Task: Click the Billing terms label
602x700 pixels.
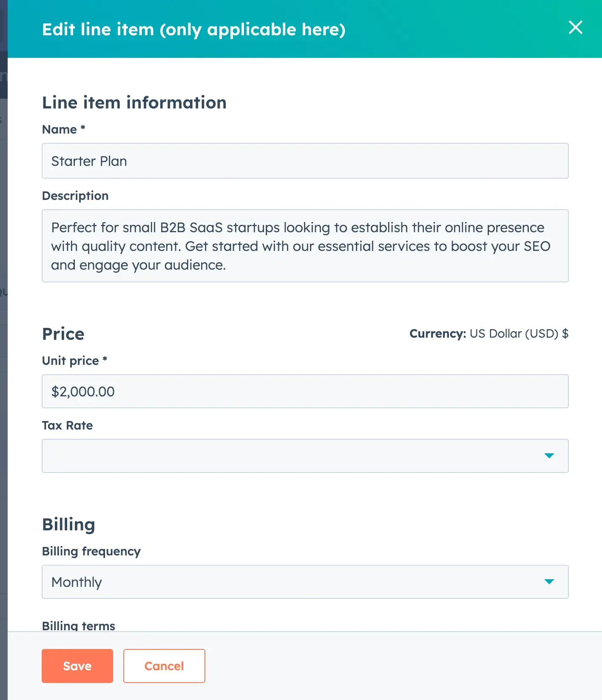Action: coord(79,626)
